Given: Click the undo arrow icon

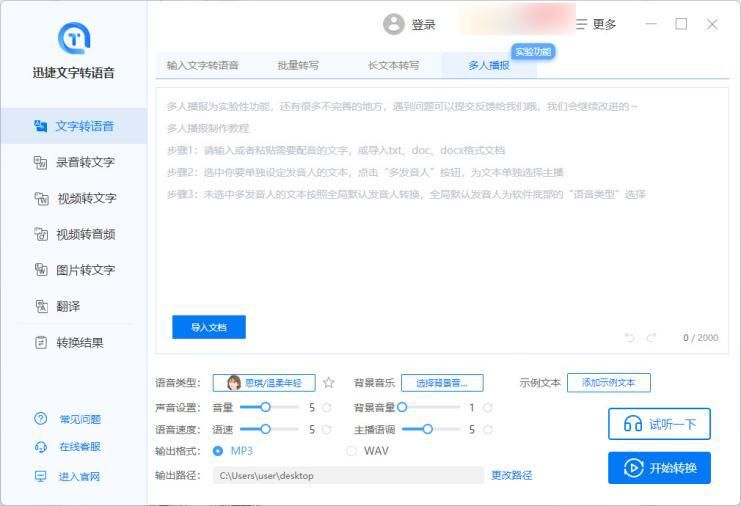Looking at the screenshot, I should [x=629, y=338].
